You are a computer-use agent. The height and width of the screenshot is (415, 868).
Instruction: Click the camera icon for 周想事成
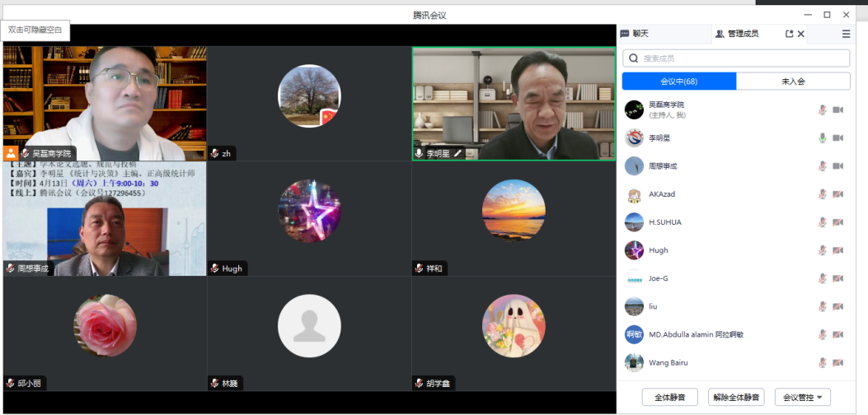[838, 166]
